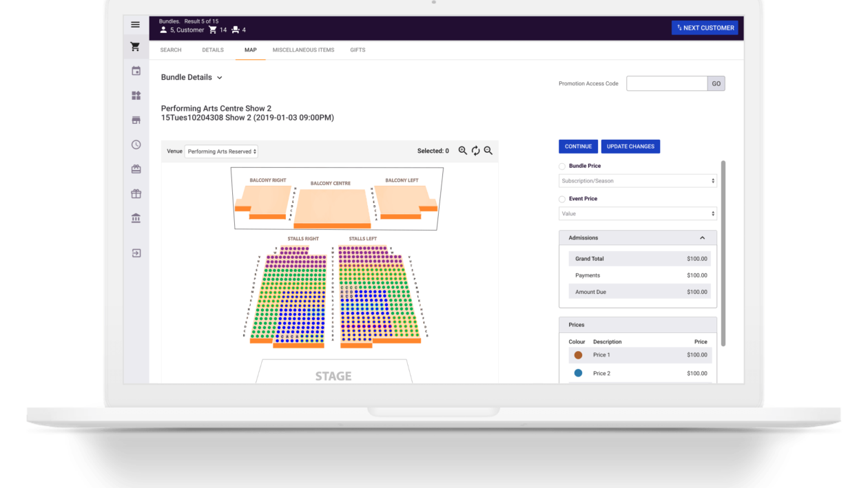
Task: Zoom out of the seat map
Action: click(488, 151)
